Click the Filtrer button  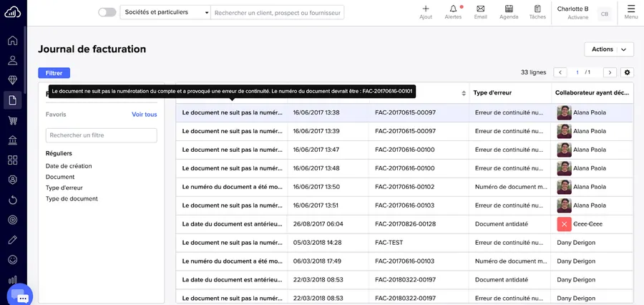point(54,73)
